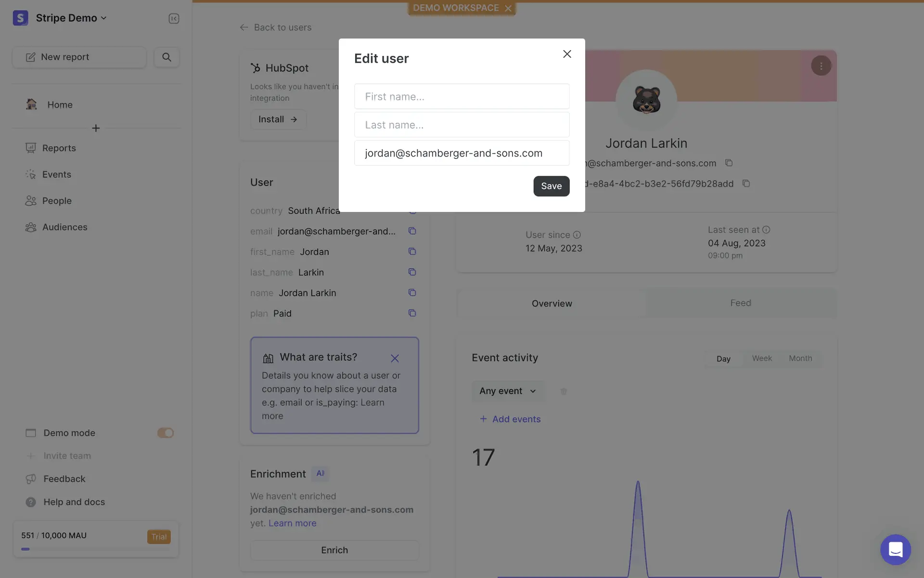Image resolution: width=924 pixels, height=578 pixels.
Task: Open the three-dot user options menu
Action: 821,66
